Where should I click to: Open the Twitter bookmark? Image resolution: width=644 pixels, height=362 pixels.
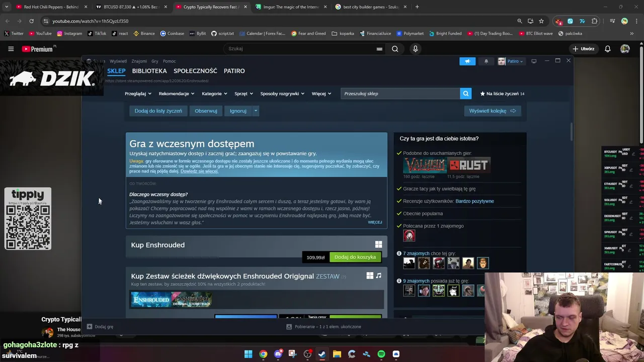click(x=14, y=34)
